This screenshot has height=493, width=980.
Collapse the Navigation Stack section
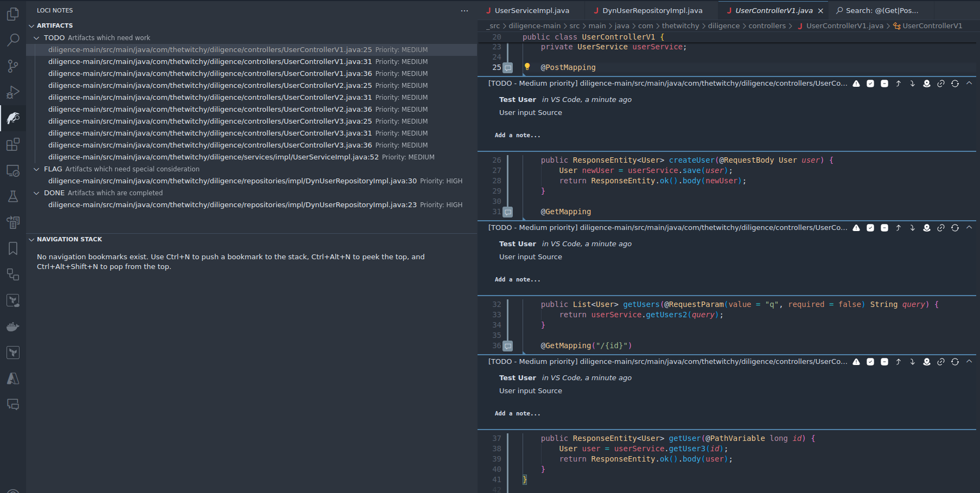[31, 239]
